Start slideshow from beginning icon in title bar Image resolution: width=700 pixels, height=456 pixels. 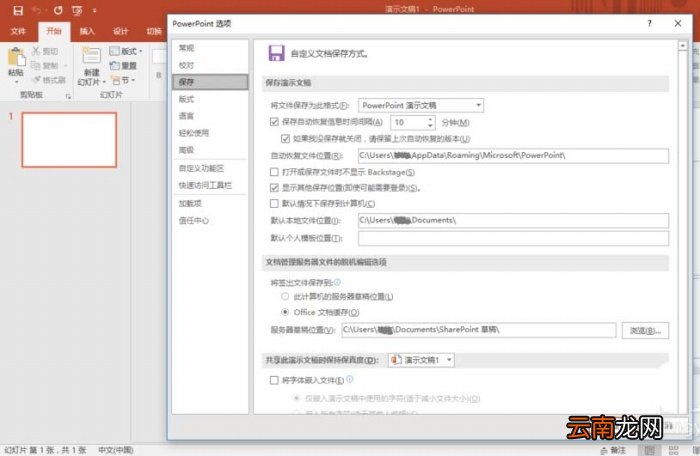click(x=77, y=10)
